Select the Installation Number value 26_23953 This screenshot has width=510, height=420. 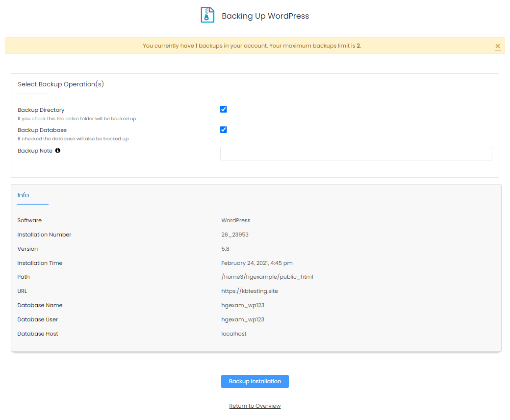[x=235, y=234]
